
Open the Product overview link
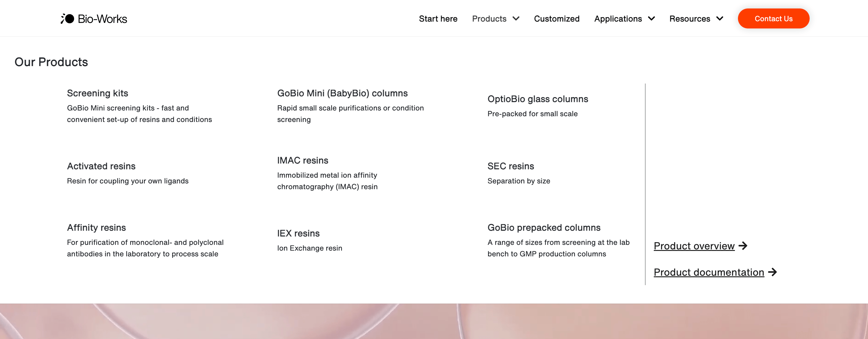694,246
